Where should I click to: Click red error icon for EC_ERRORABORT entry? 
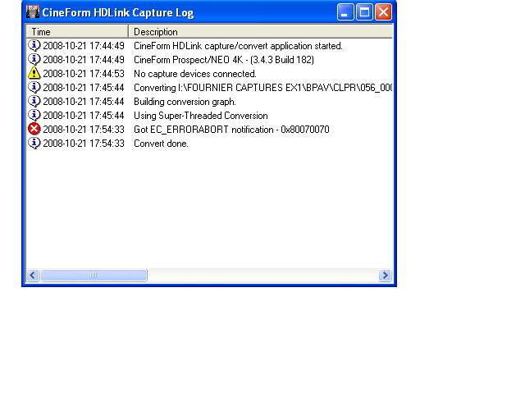(34, 129)
